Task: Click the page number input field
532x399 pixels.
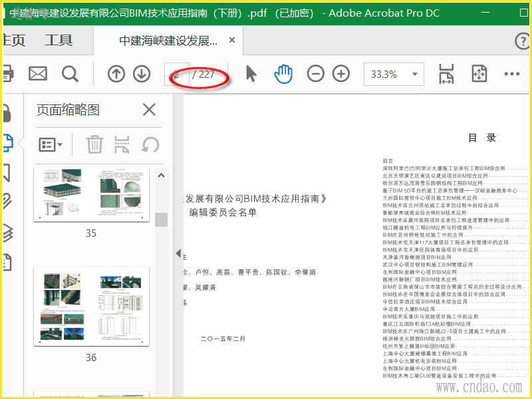Action: (x=177, y=74)
